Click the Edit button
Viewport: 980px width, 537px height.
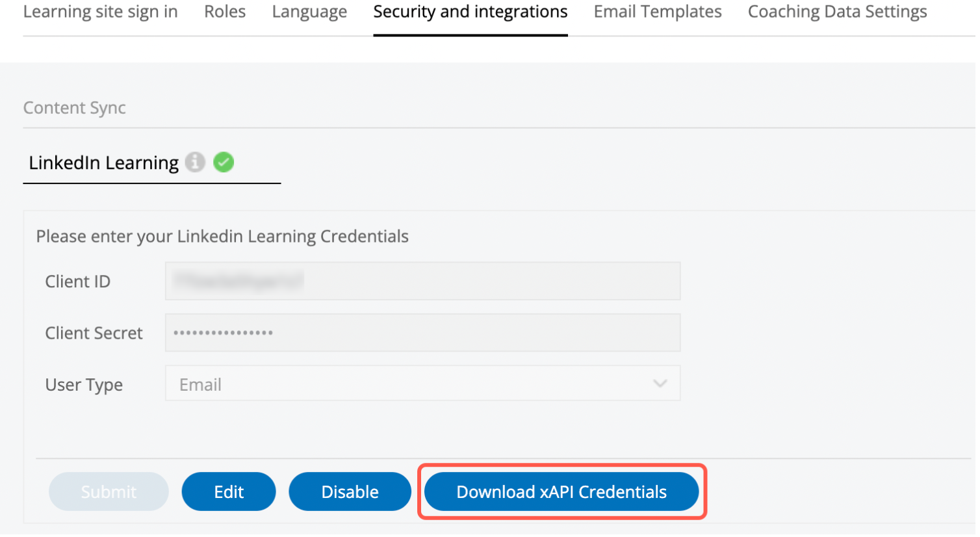pos(229,491)
